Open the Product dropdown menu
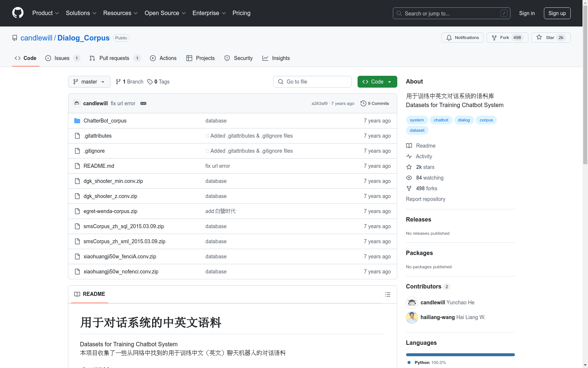Screen dimensions: 588x368 click(x=46, y=13)
